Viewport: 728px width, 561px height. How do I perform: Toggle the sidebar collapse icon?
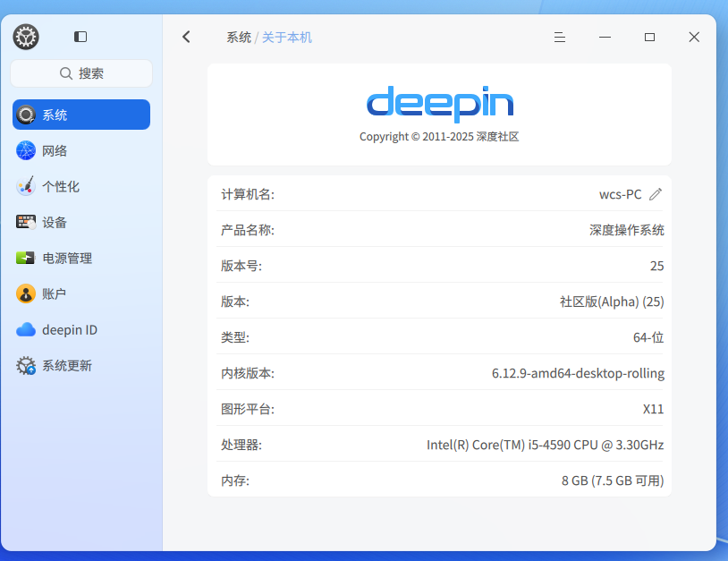click(x=80, y=37)
